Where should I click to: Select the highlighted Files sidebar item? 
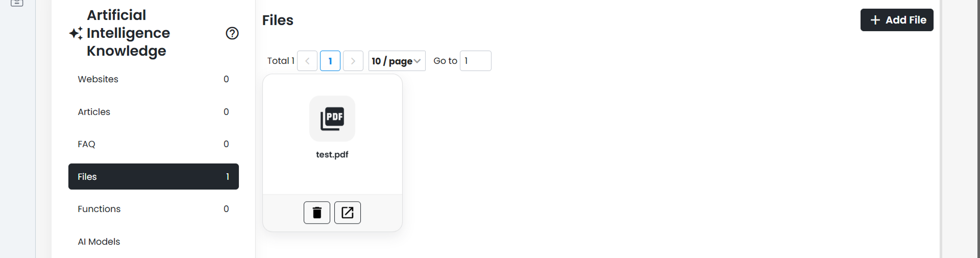[x=154, y=176]
